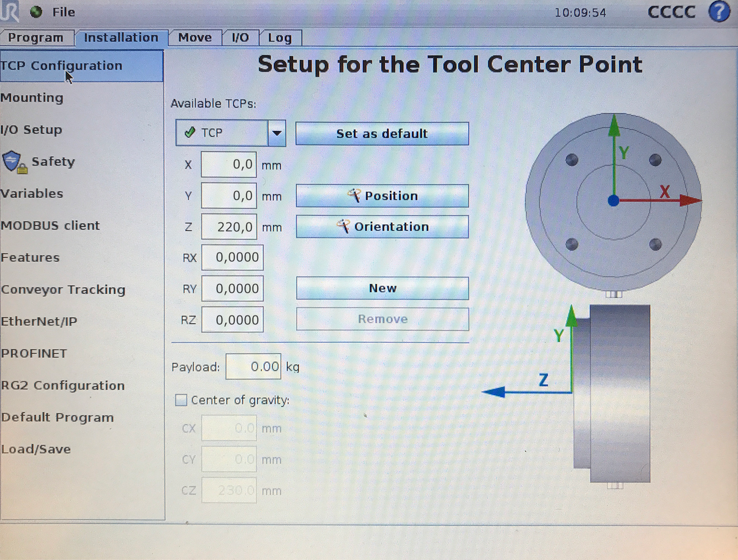
Task: Click the CZ field showing 230.0
Action: click(229, 490)
